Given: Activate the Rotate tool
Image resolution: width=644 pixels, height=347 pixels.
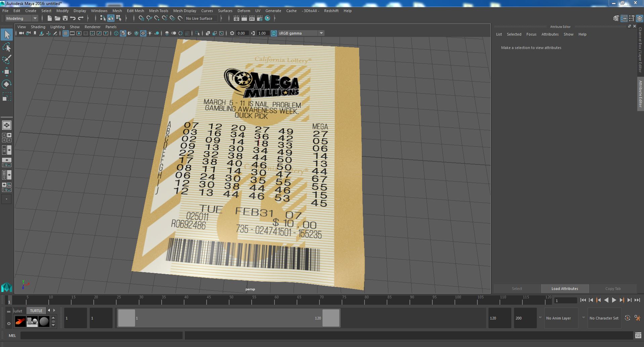Looking at the screenshot, I should click(x=7, y=84).
